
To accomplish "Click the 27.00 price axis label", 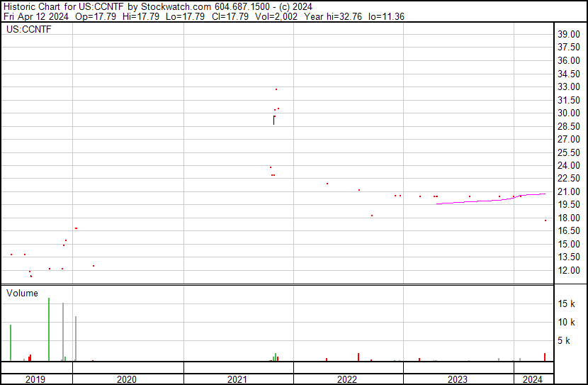I will pyautogui.click(x=569, y=139).
